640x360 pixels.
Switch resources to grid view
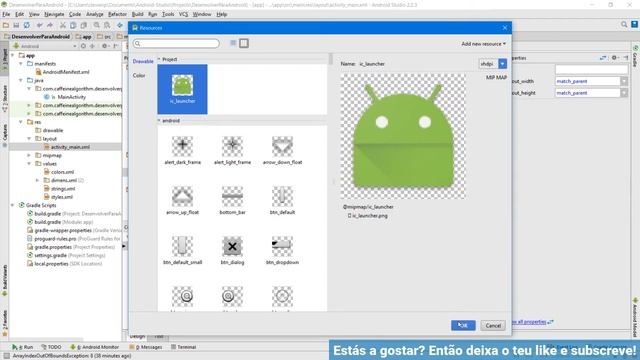coord(244,43)
